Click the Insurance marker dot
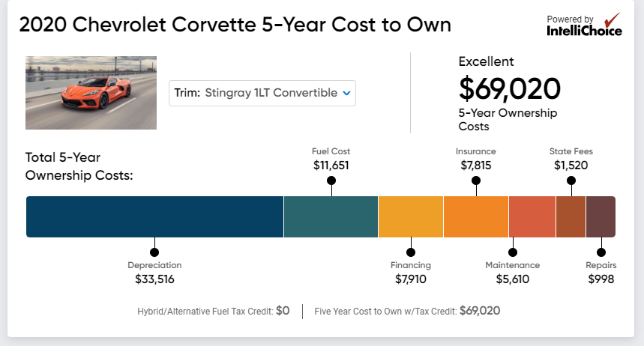This screenshot has height=346, width=644. [x=476, y=180]
